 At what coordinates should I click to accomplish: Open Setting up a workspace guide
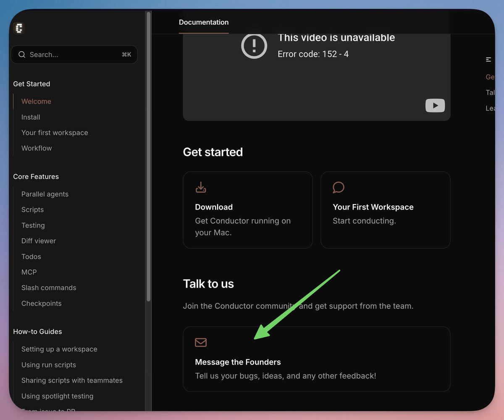point(59,349)
